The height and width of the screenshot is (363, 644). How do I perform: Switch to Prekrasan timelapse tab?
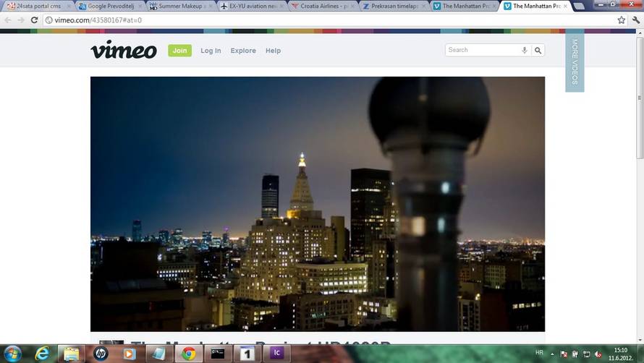point(393,7)
